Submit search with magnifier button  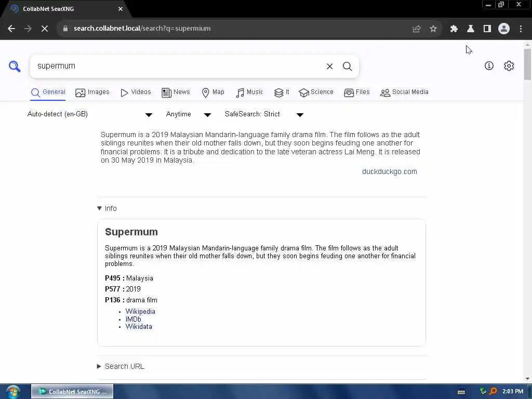click(x=347, y=66)
